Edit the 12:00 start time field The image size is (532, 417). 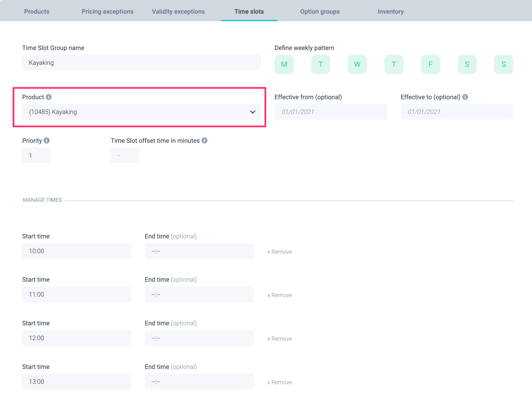[77, 338]
